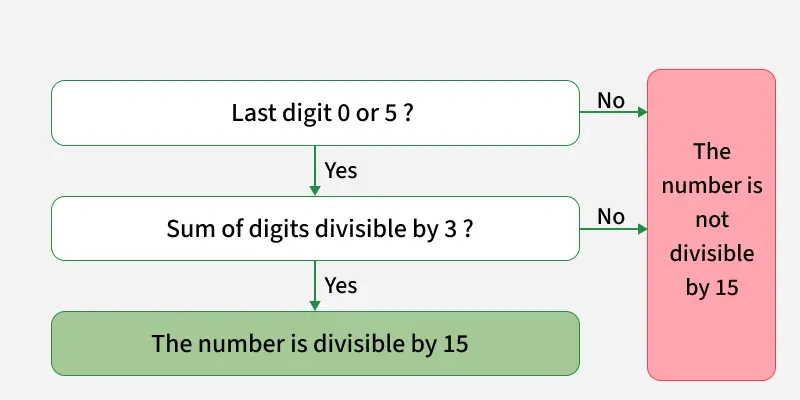Click the digit '5' in the Last digit question
This screenshot has width=800, height=400.
(x=393, y=113)
